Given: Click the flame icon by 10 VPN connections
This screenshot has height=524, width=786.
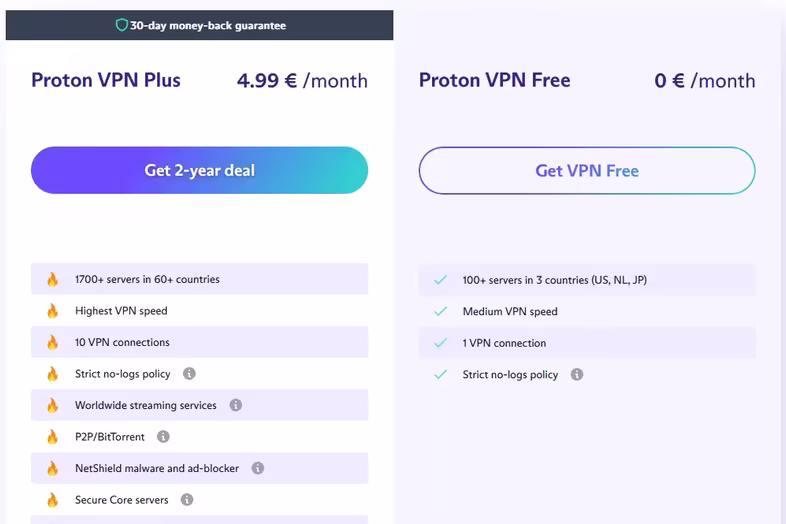Looking at the screenshot, I should pos(53,342).
